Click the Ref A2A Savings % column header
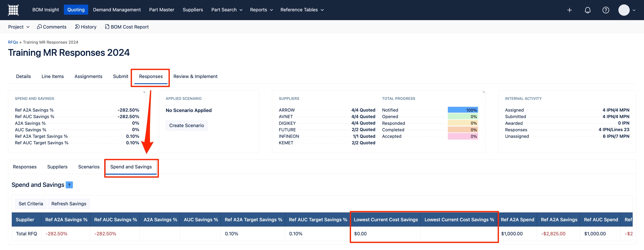The height and width of the screenshot is (250, 644). click(66, 220)
